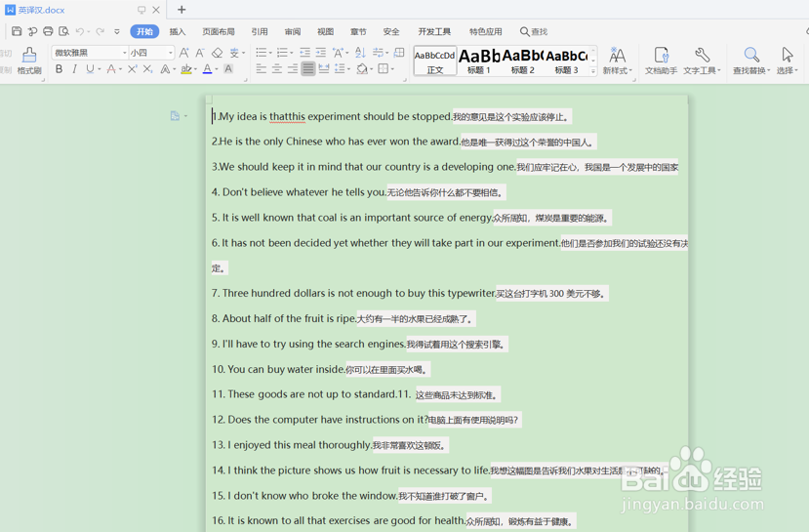Switch to the 引用 tab

pos(260,32)
